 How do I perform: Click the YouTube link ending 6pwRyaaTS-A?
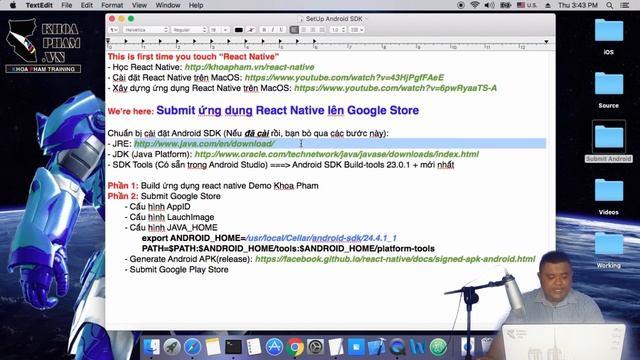tap(396, 88)
